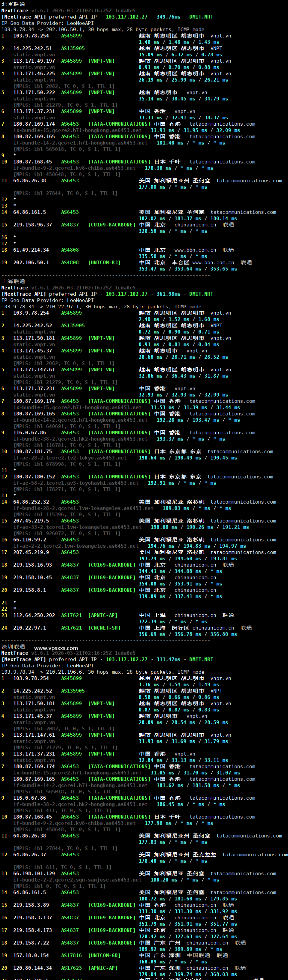The width and height of the screenshot is (288, 980).
Task: Select the 349.76ms API latency value
Action: coord(168,17)
